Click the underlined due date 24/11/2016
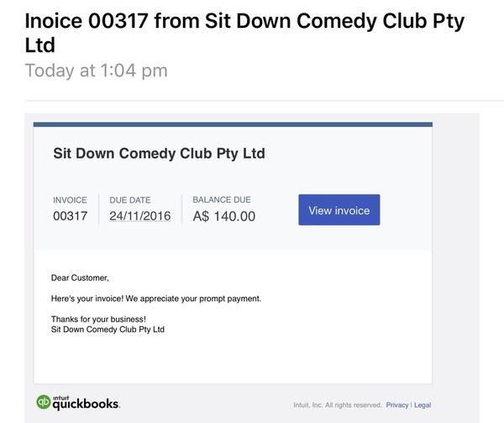Image resolution: width=504 pixels, height=423 pixels. click(x=140, y=216)
